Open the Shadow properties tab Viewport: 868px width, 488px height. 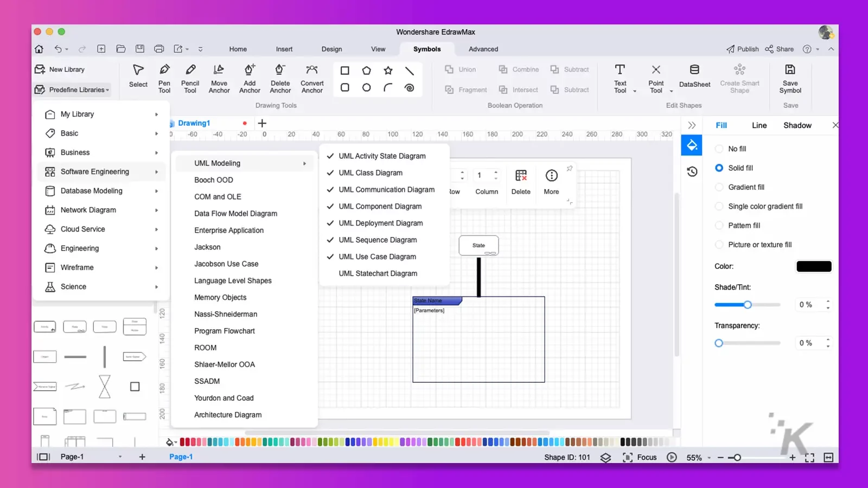click(x=797, y=125)
